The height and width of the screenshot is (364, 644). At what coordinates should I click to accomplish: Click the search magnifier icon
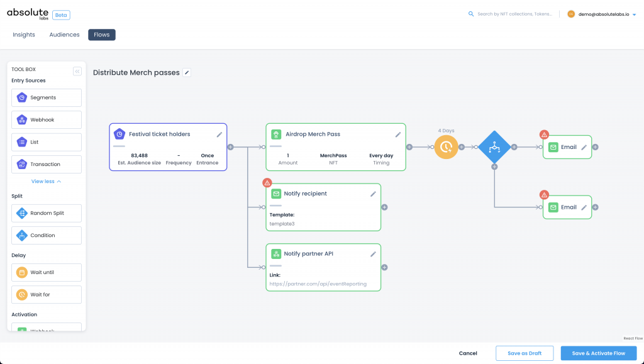pos(471,14)
